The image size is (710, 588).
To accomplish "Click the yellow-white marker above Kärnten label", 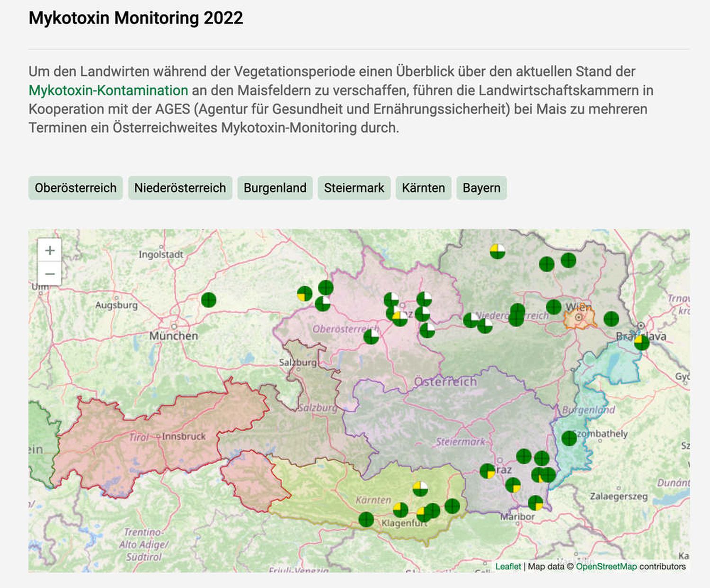I will 420,489.
